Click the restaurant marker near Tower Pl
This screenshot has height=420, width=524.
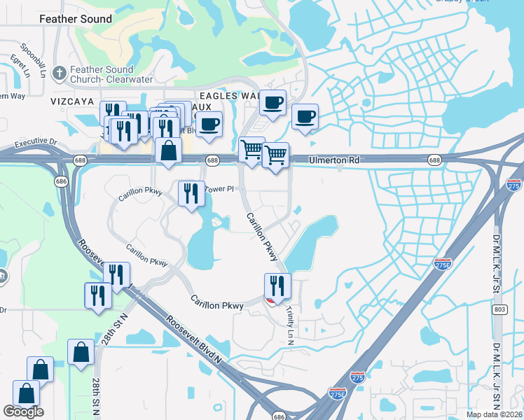191,194
